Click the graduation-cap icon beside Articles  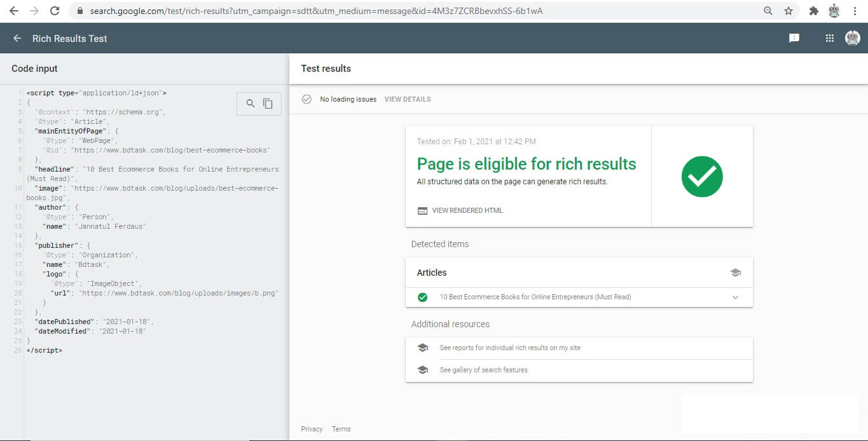point(736,272)
